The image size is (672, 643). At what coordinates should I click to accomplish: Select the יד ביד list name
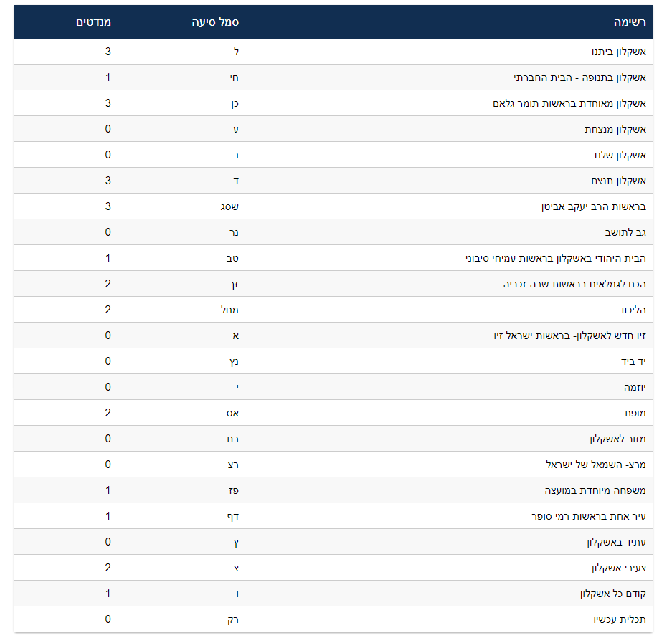click(x=633, y=361)
